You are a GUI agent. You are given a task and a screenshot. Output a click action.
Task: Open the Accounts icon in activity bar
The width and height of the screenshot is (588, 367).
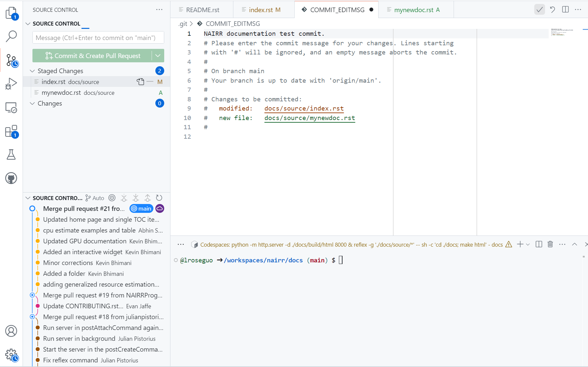(x=11, y=331)
